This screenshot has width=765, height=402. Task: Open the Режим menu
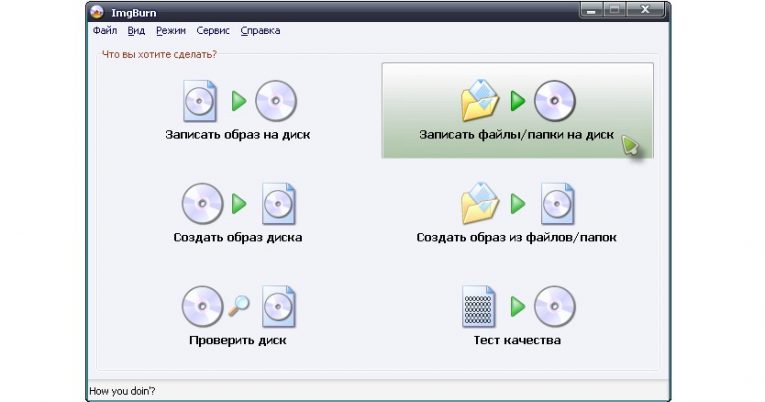point(171,31)
